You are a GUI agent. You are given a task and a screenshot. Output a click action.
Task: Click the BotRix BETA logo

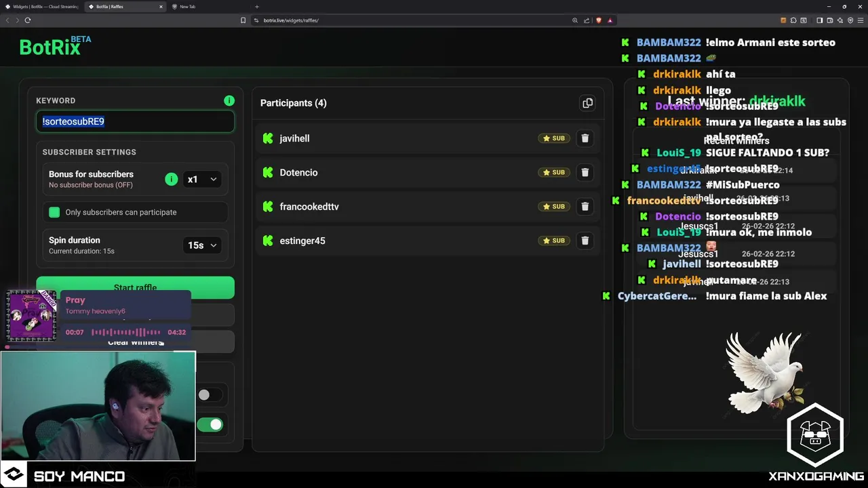[x=55, y=46]
